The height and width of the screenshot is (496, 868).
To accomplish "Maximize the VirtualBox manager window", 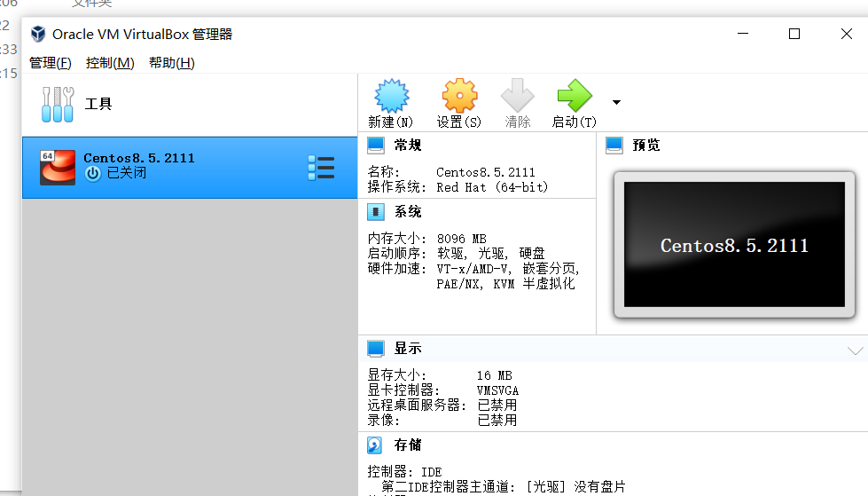I will click(794, 34).
